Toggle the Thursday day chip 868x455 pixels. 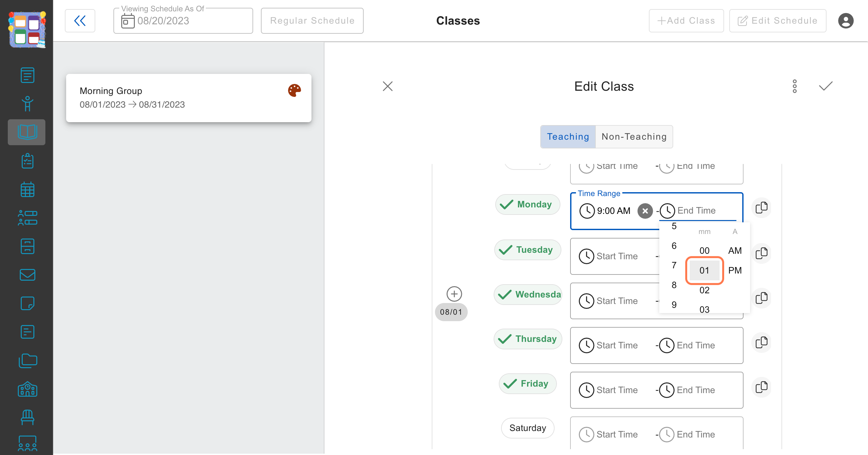(527, 339)
